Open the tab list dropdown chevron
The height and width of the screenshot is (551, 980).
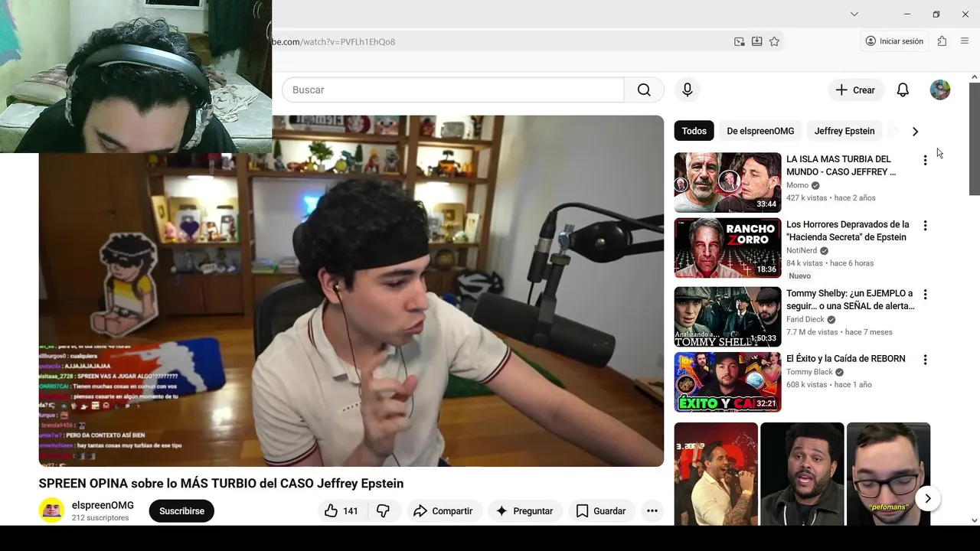pyautogui.click(x=854, y=14)
